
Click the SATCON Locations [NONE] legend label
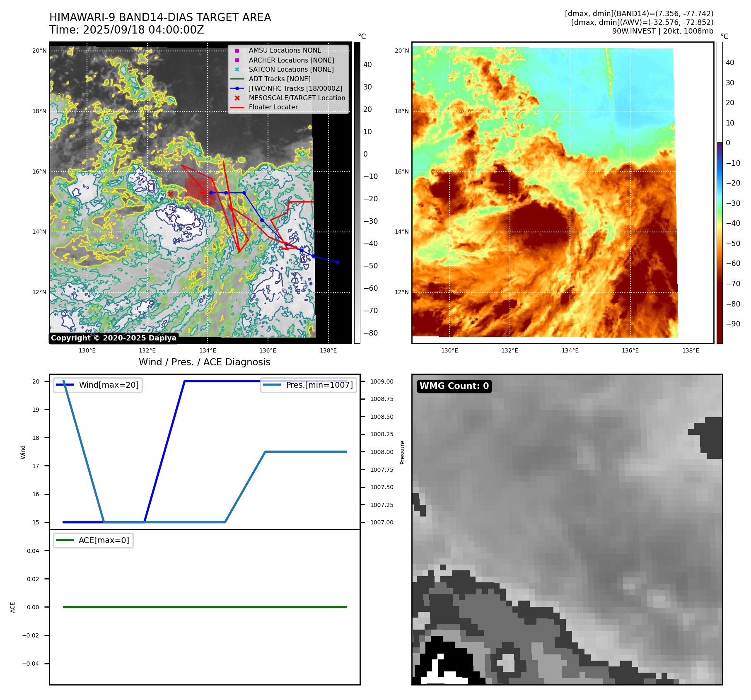pyautogui.click(x=291, y=70)
